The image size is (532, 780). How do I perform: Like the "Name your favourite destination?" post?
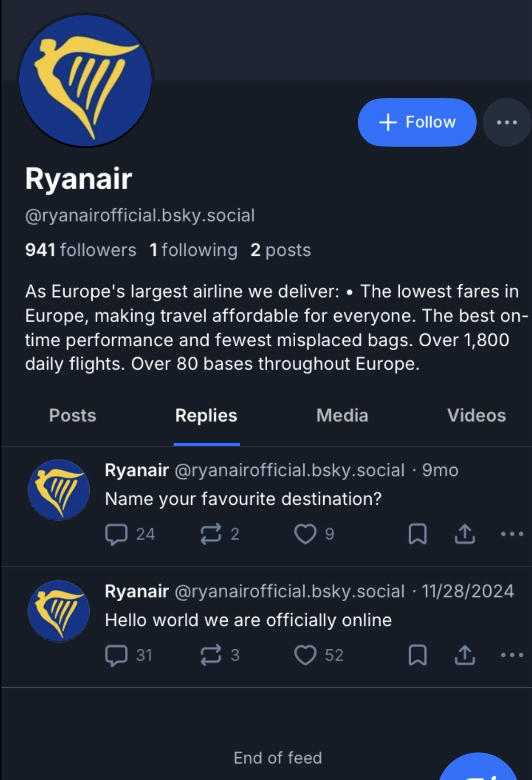pos(305,534)
